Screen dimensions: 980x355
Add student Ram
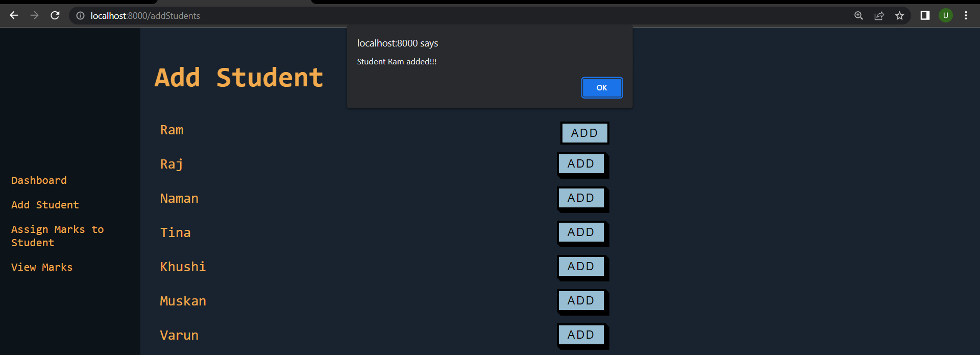pos(584,133)
